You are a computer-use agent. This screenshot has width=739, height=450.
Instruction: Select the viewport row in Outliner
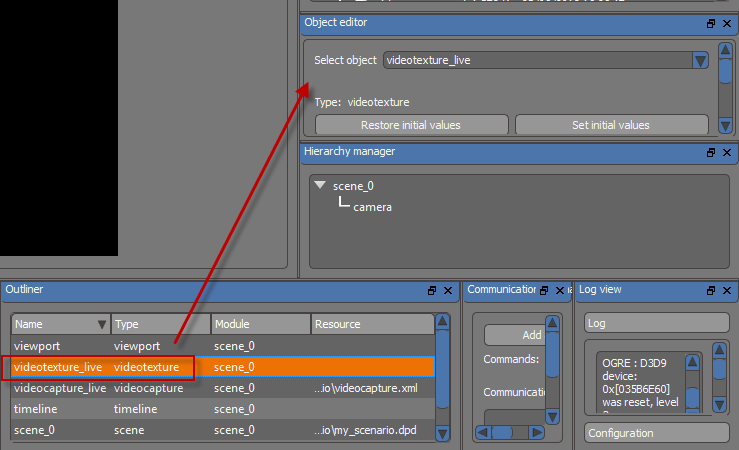pos(222,346)
